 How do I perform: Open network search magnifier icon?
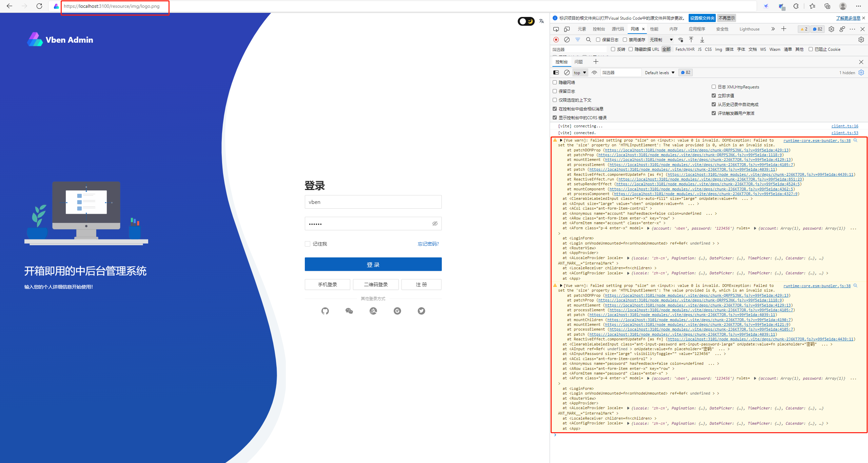point(589,40)
